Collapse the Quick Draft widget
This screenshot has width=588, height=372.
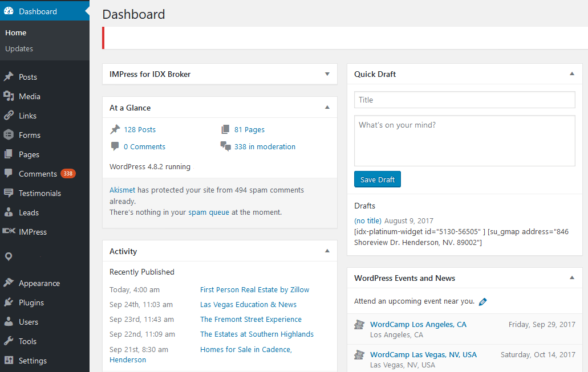571,74
